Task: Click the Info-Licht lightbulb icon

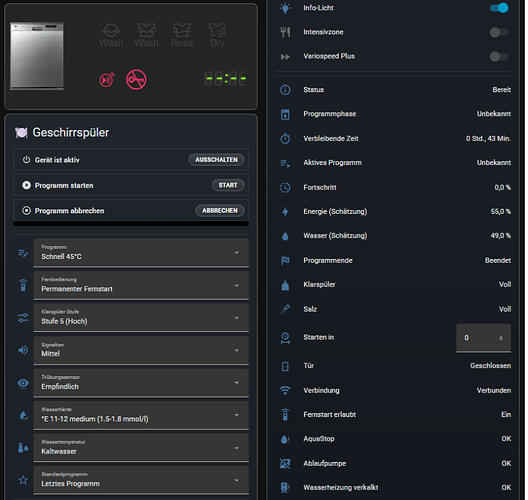Action: click(x=285, y=8)
